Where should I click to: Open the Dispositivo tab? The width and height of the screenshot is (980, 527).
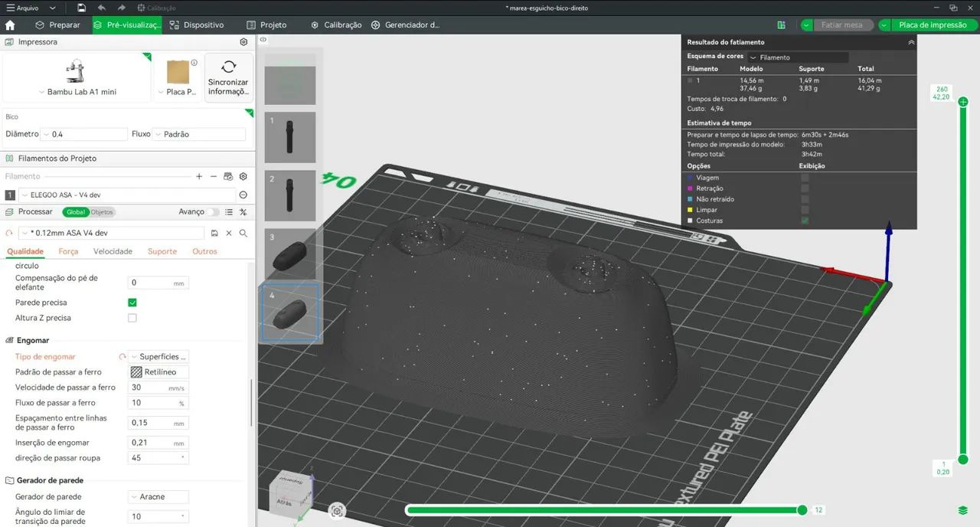coord(197,25)
